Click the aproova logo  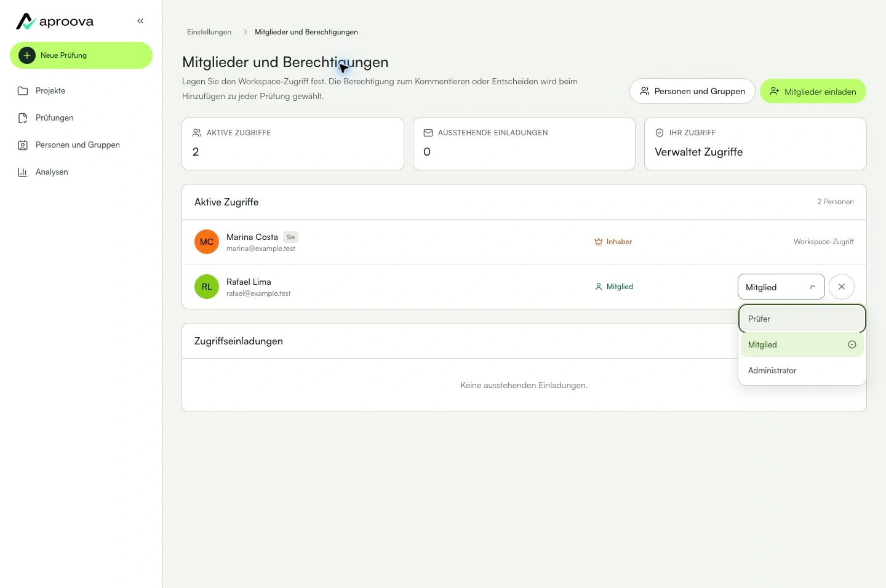55,22
